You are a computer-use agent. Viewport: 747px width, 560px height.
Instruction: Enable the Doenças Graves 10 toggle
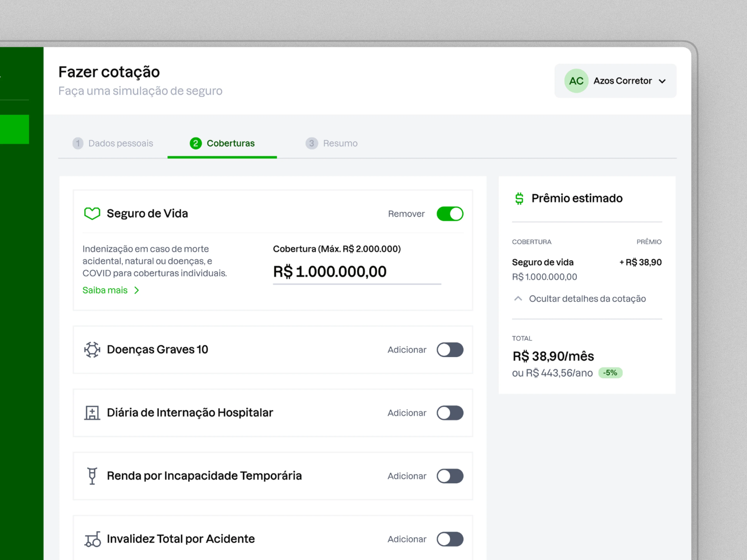pos(450,350)
